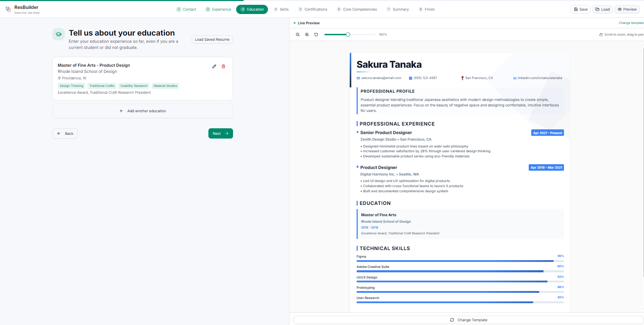Click the green Next button
644x325 pixels.
click(220, 133)
